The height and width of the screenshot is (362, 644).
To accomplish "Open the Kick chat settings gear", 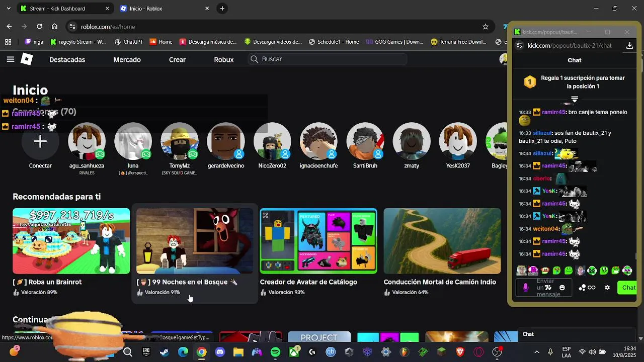I will click(x=607, y=288).
